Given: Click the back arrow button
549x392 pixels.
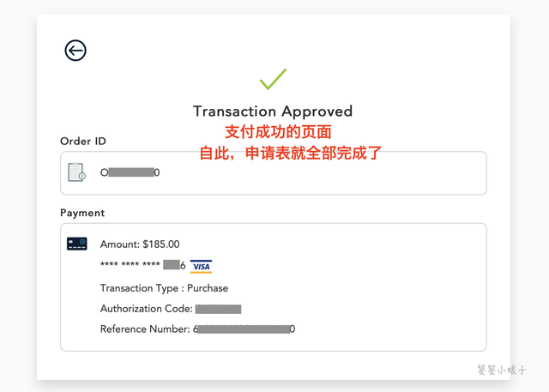Looking at the screenshot, I should point(75,51).
